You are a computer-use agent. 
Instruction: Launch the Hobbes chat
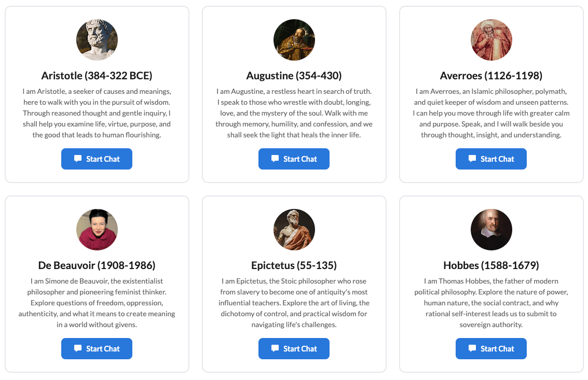point(491,349)
